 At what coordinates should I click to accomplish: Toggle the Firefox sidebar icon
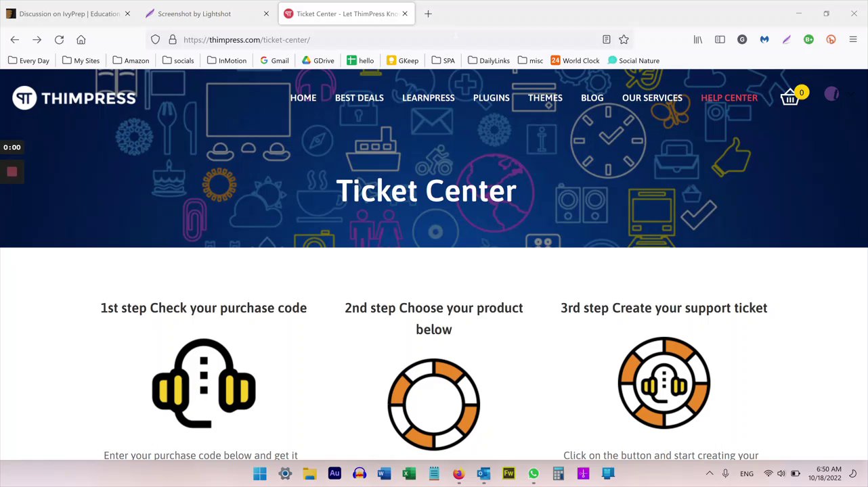coord(720,40)
